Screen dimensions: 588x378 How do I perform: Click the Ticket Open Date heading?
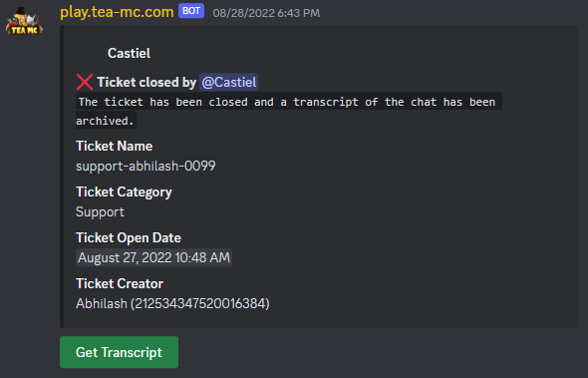tap(129, 238)
